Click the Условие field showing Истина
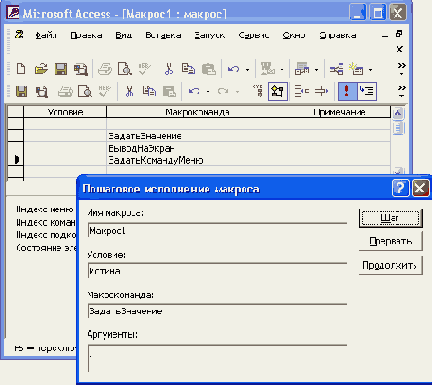Image resolution: width=432 pixels, height=385 pixels. click(x=217, y=271)
